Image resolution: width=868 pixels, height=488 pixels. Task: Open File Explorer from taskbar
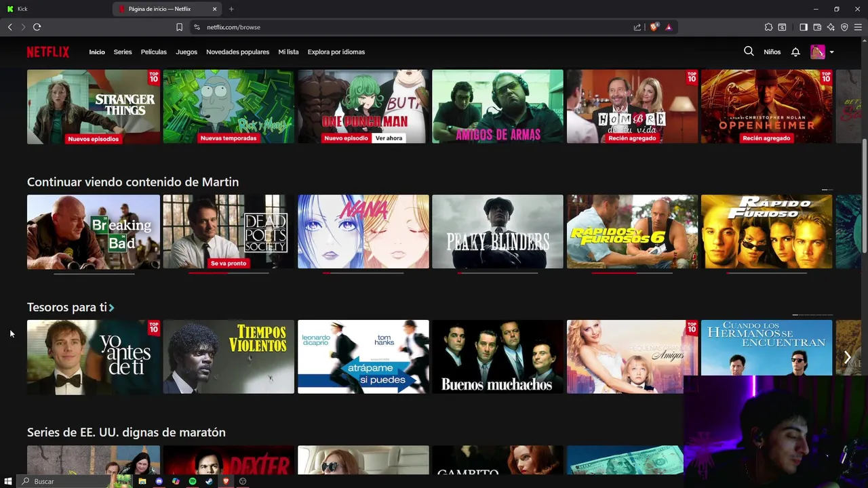[x=142, y=481]
